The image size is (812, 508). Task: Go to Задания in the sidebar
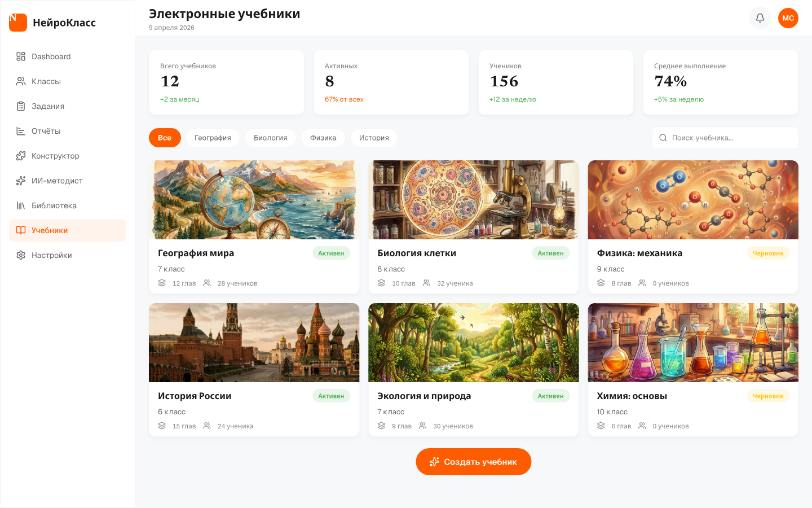pos(48,106)
